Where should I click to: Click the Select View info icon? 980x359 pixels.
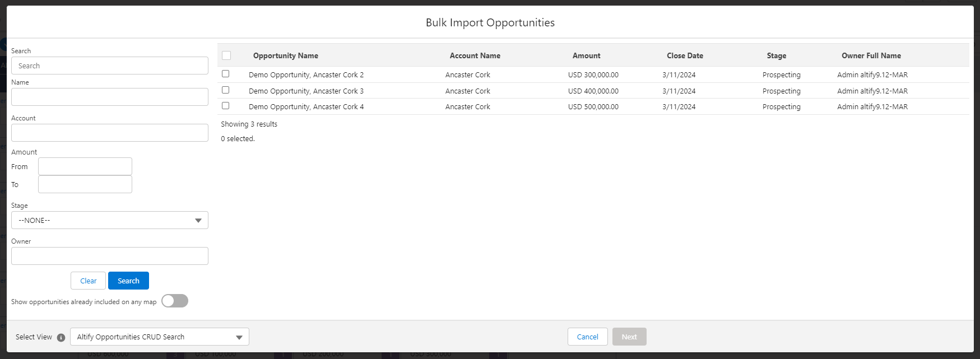tap(61, 337)
